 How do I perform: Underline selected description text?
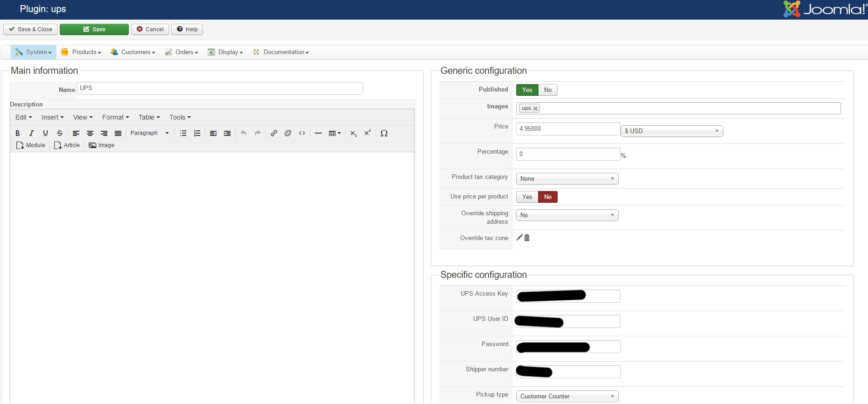[45, 133]
